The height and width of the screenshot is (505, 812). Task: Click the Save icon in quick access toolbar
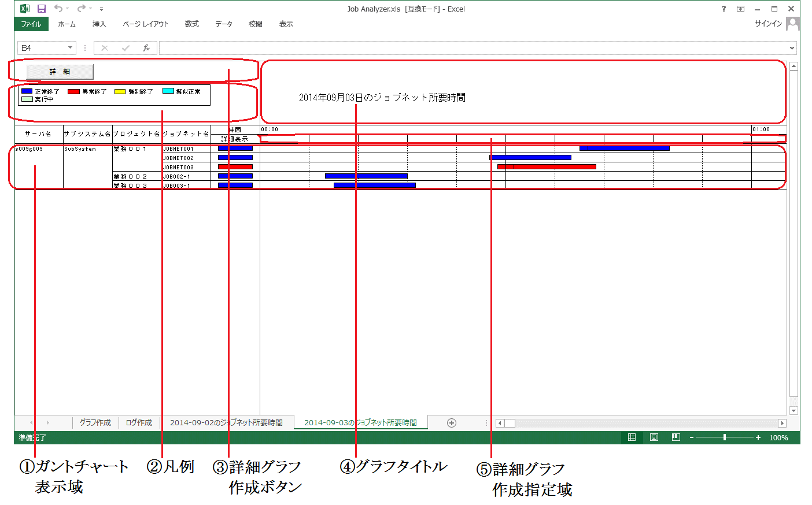42,9
